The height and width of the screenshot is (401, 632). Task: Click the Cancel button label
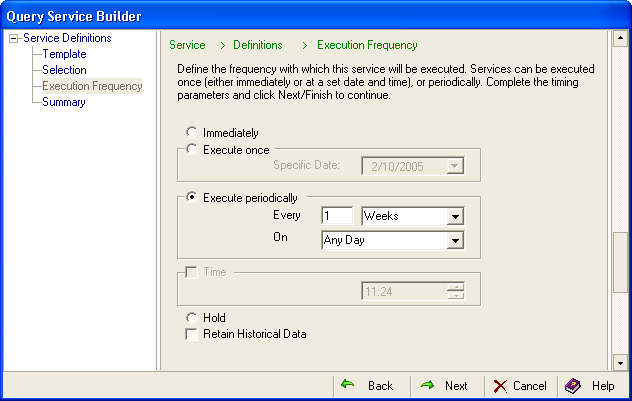(530, 386)
